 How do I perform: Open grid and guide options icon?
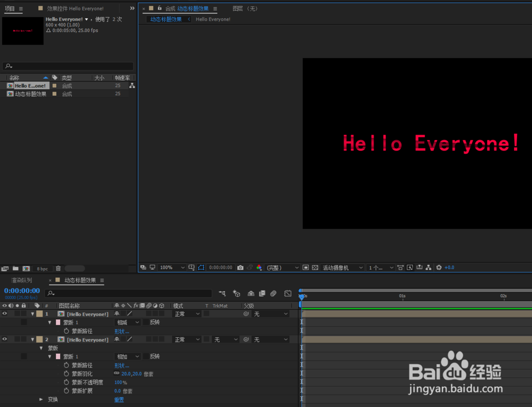coord(192,267)
